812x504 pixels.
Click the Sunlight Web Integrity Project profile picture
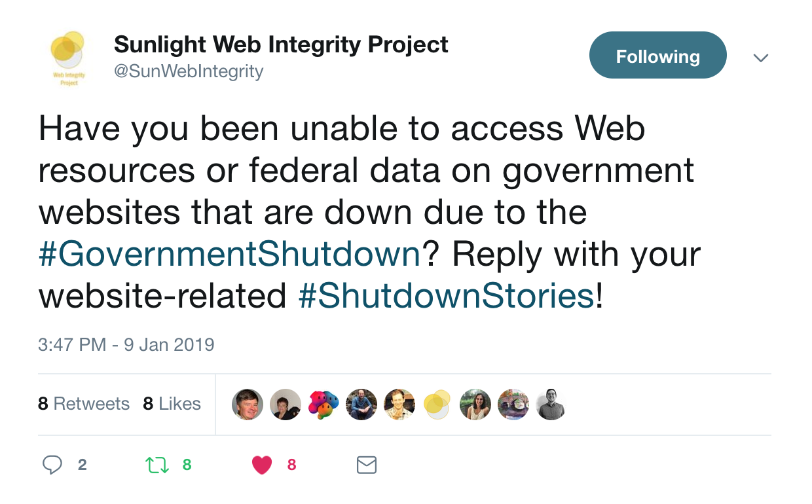coord(67,58)
